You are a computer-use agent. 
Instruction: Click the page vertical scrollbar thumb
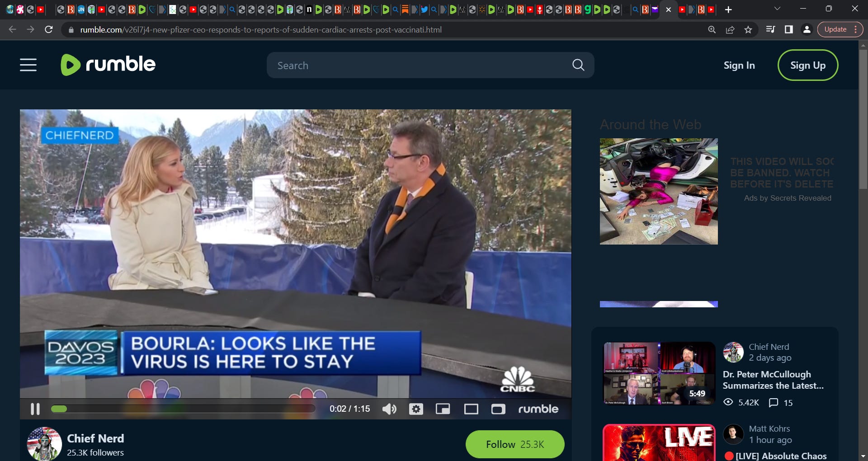863,119
